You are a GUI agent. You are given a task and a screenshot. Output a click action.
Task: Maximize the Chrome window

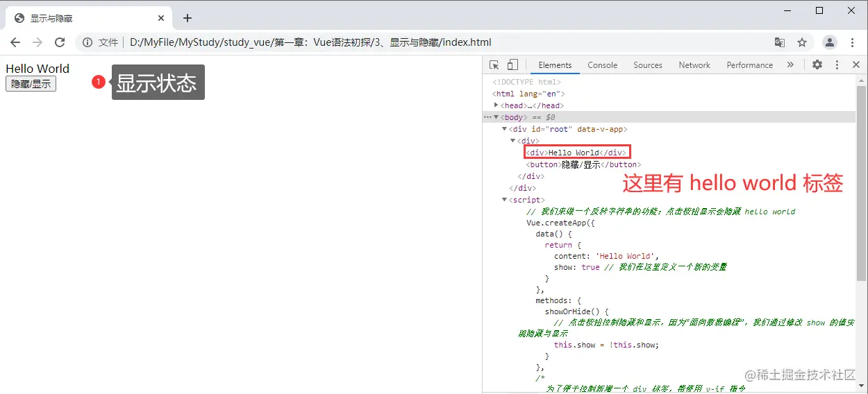pos(819,10)
